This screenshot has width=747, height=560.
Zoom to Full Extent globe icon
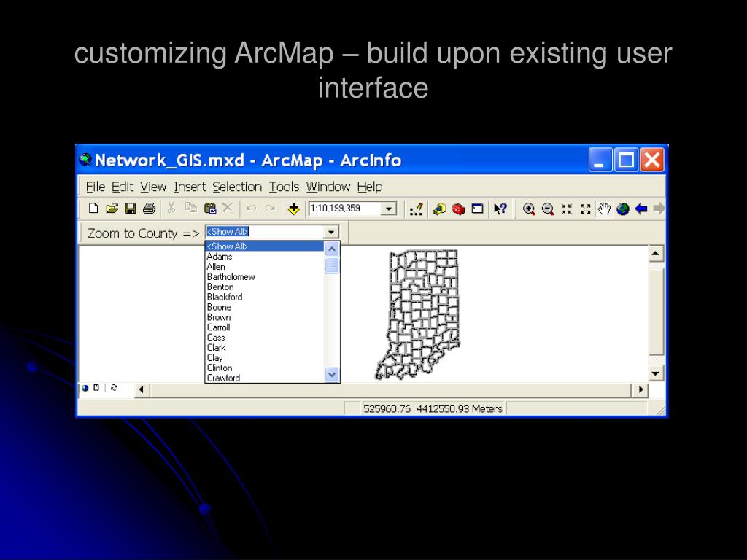point(623,209)
